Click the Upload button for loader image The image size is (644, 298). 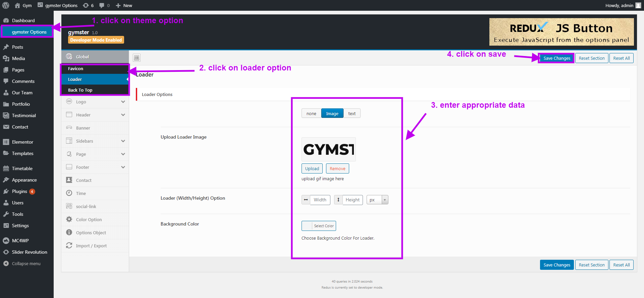[x=312, y=168]
